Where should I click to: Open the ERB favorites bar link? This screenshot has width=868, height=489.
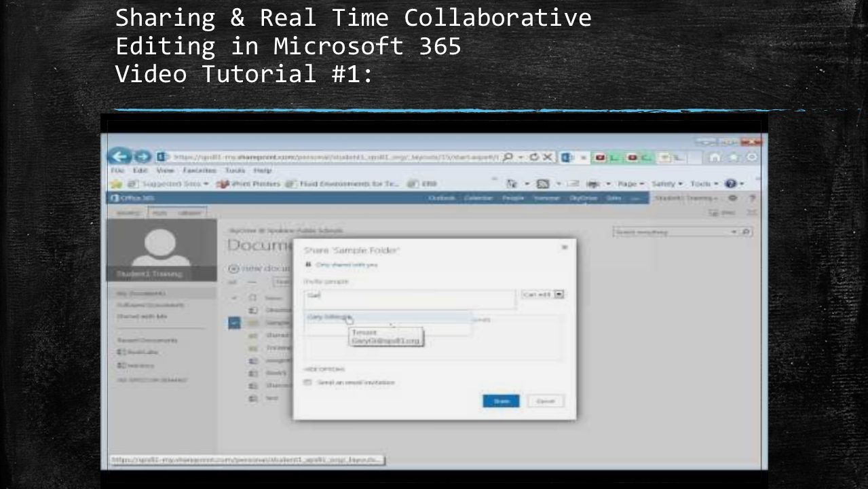[421, 184]
